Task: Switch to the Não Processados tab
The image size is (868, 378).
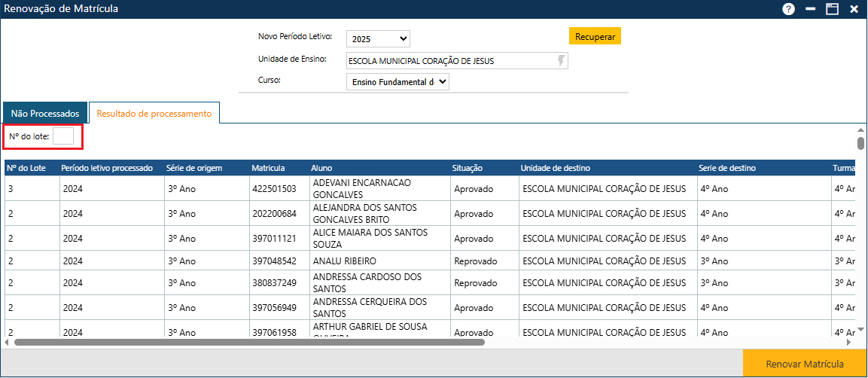Action: click(x=45, y=113)
